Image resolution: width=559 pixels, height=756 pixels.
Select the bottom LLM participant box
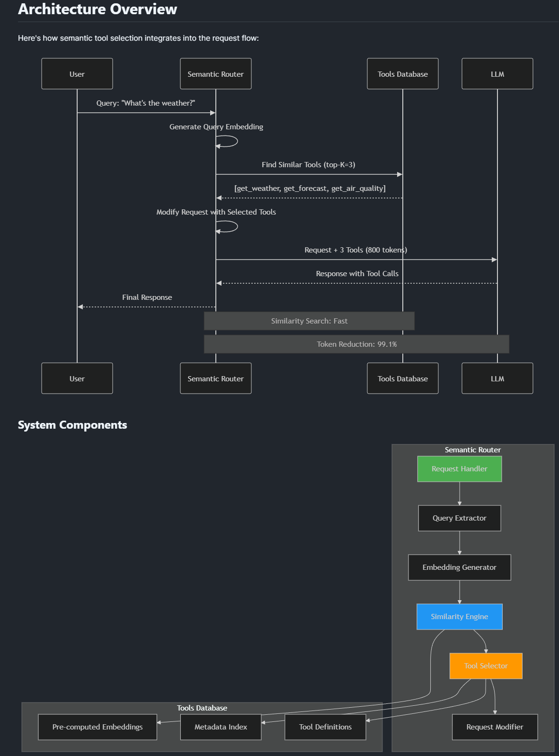(497, 378)
